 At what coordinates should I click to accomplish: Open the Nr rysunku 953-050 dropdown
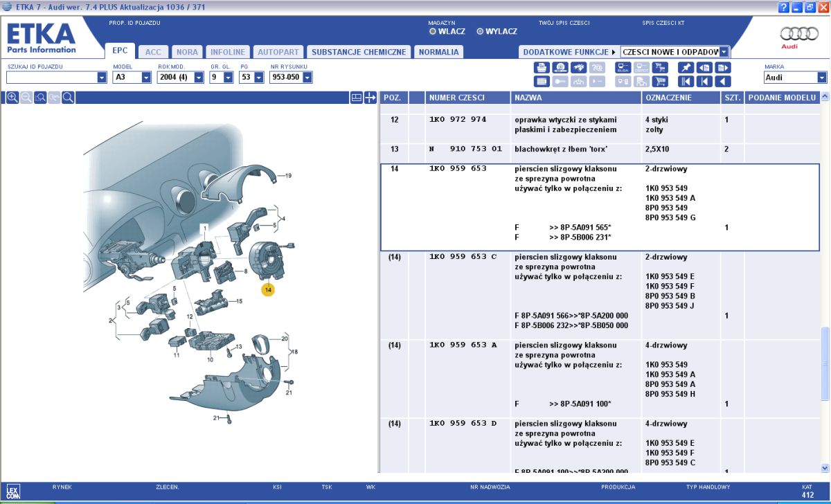[x=307, y=78]
